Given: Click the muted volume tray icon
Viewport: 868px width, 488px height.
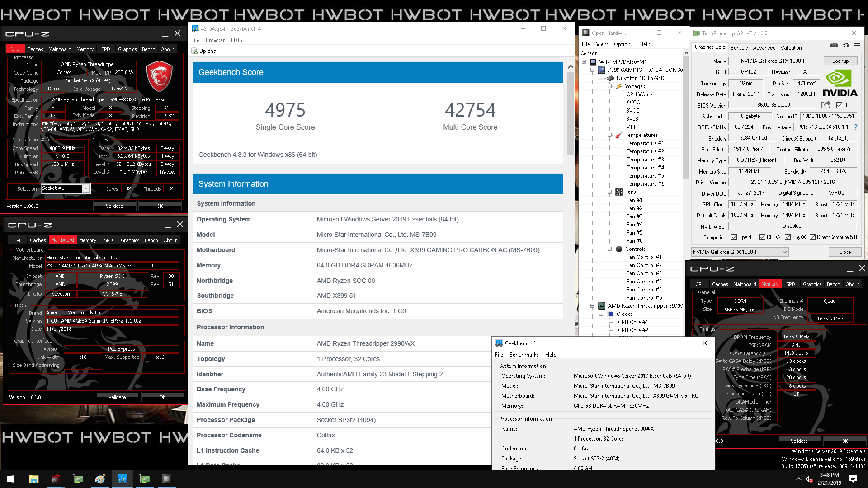Looking at the screenshot, I should pyautogui.click(x=810, y=479).
